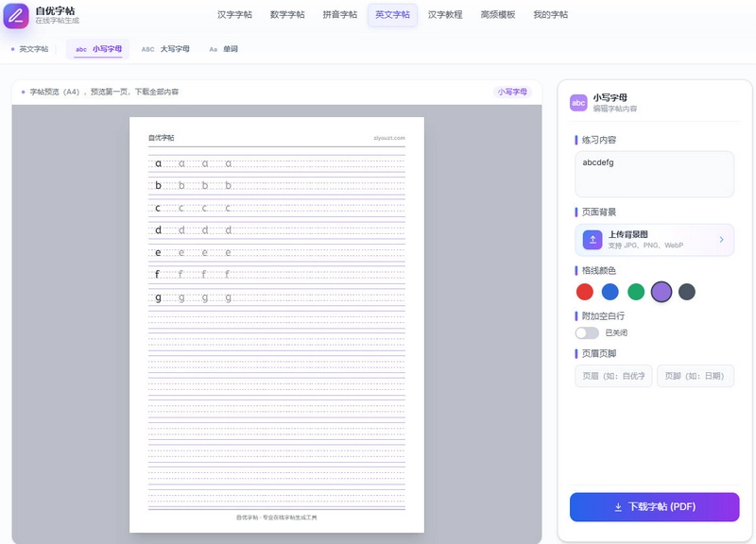
Task: Open the 高频模板 tab
Action: coord(498,15)
